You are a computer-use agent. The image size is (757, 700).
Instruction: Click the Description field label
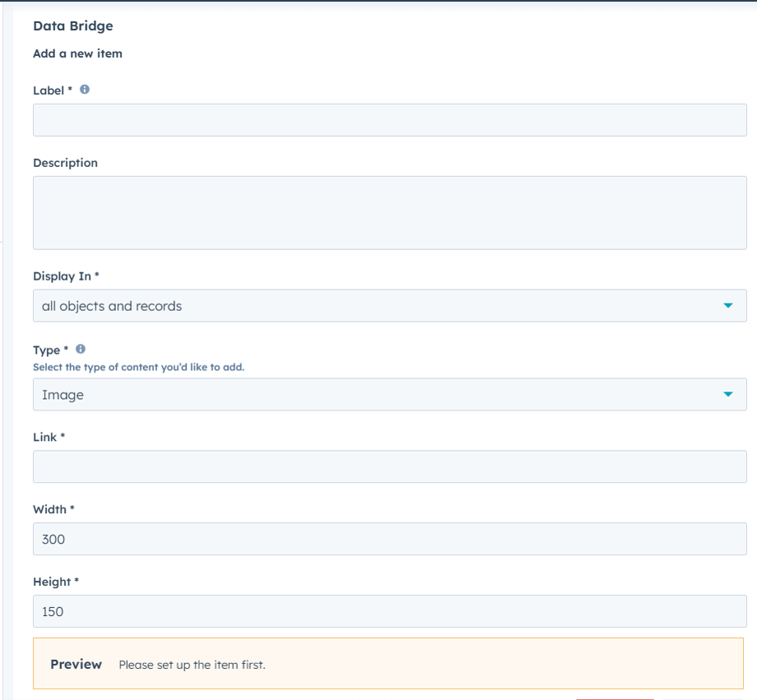point(65,163)
